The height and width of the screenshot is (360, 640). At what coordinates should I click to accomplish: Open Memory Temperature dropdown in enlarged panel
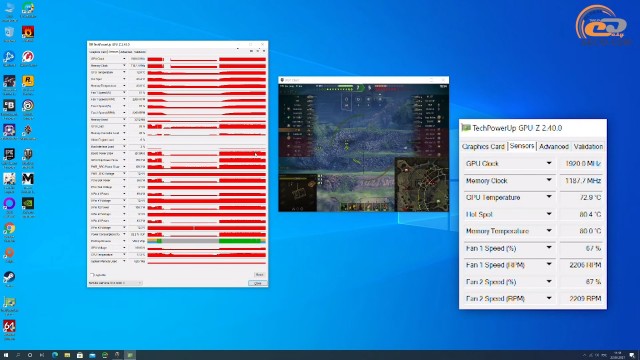click(549, 231)
